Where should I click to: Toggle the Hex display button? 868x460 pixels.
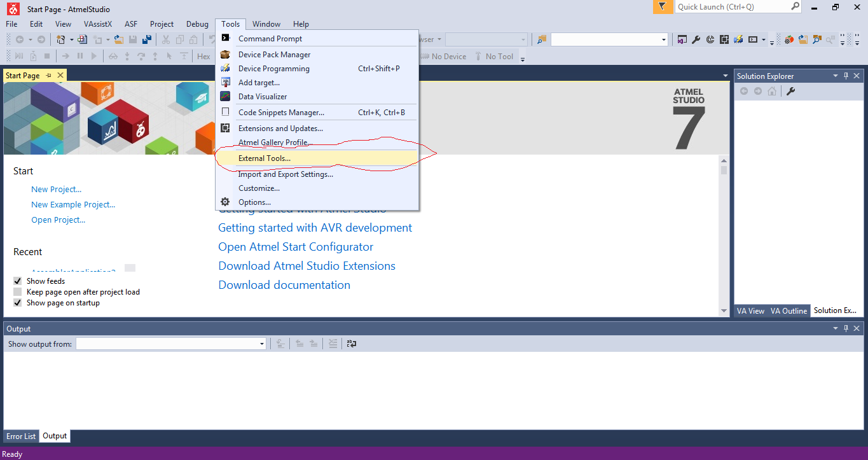203,56
